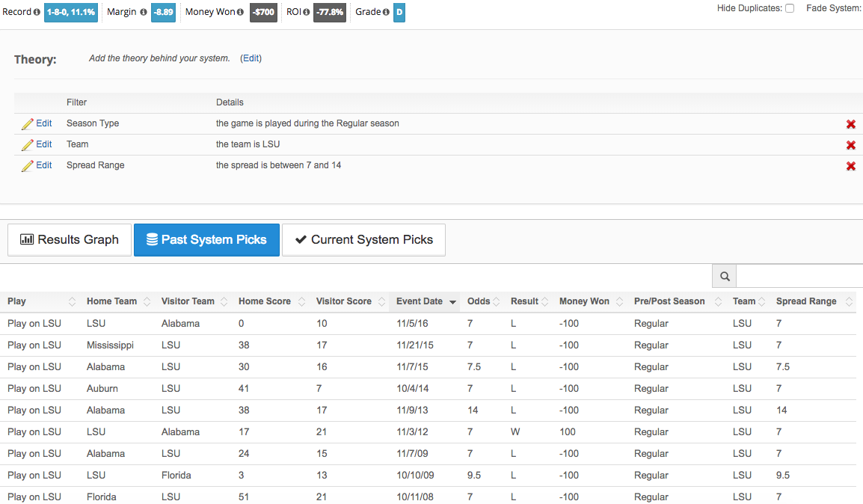Click the Record badge 1-8-0, 11.1%
The image size is (863, 504).
[71, 12]
